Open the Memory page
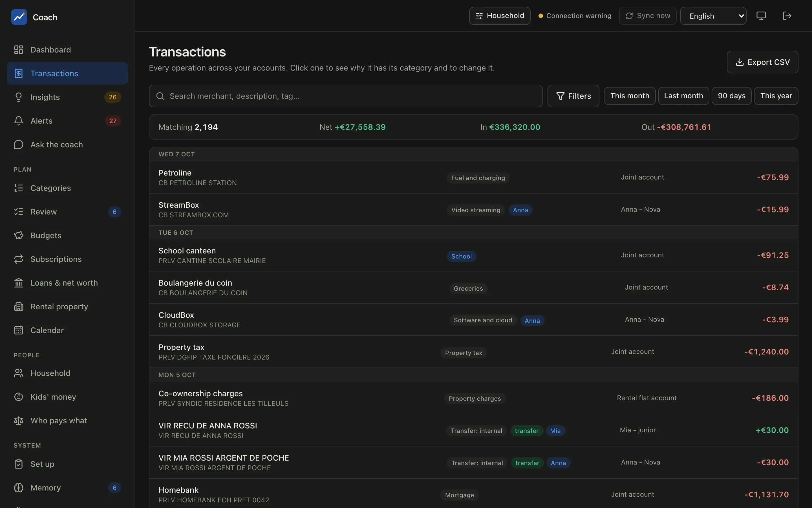 click(x=67, y=487)
